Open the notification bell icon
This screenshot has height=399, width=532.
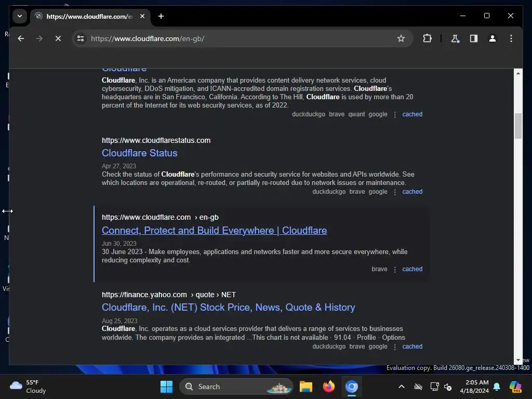tap(497, 387)
